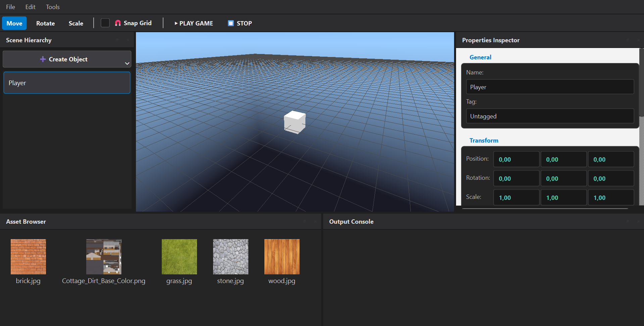The height and width of the screenshot is (326, 644).
Task: Click the Tag field showing Untagged
Action: click(x=549, y=116)
